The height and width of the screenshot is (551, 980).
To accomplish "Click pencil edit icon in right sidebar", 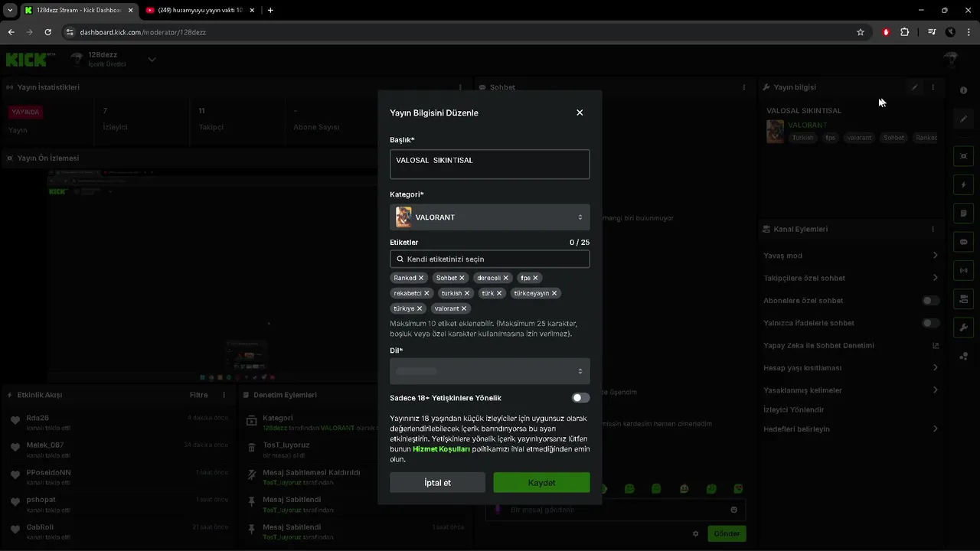I will (x=963, y=119).
